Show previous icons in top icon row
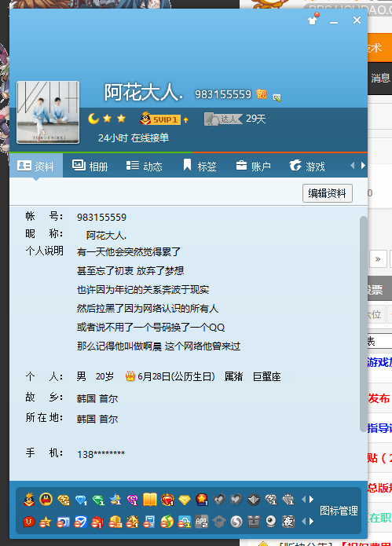The width and height of the screenshot is (392, 546). pyautogui.click(x=303, y=500)
